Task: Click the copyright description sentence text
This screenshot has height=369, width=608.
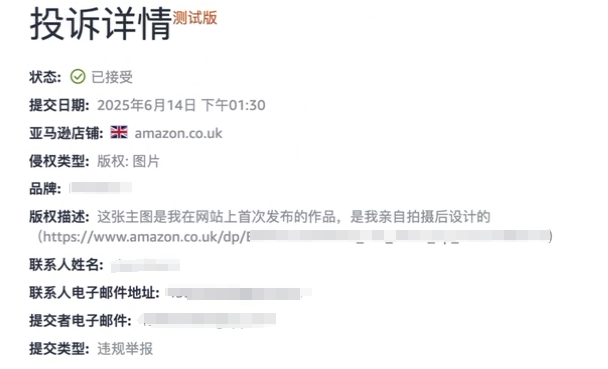Action: 294,217
